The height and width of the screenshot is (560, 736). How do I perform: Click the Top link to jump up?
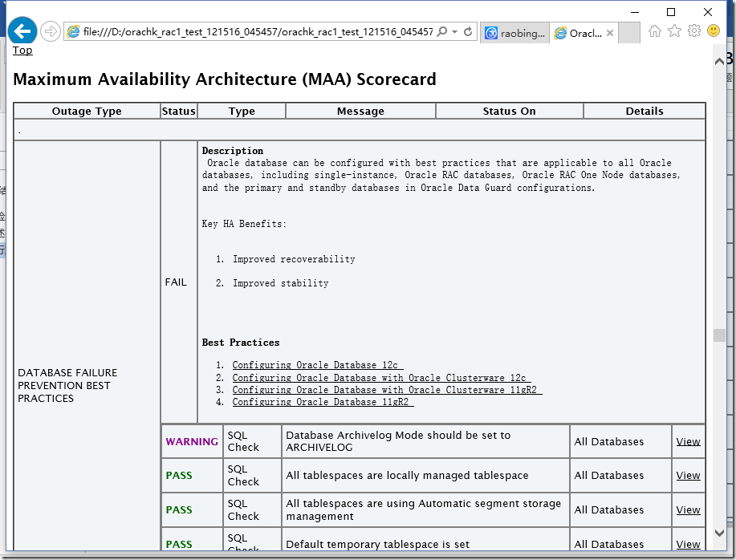click(x=22, y=50)
